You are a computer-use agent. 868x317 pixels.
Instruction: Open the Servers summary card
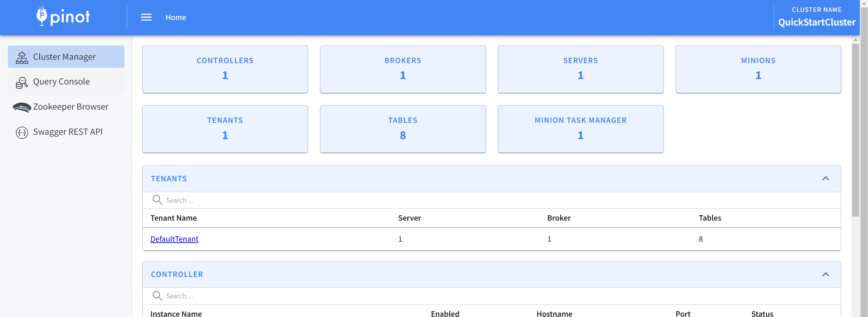pyautogui.click(x=580, y=69)
